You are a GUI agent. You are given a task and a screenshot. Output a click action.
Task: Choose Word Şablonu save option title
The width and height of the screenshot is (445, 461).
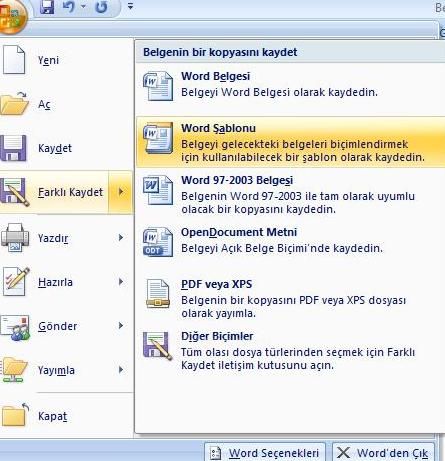click(x=218, y=128)
